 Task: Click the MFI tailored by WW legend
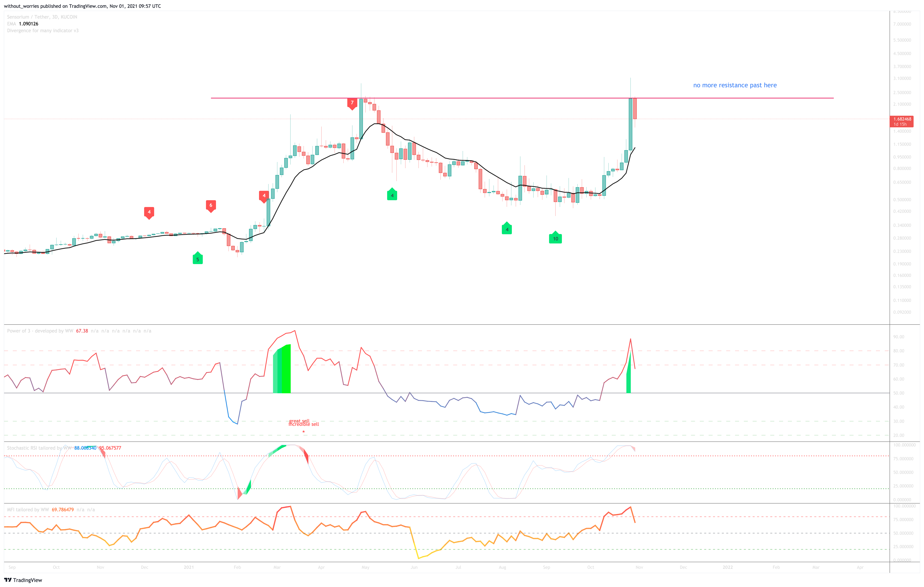coord(28,510)
